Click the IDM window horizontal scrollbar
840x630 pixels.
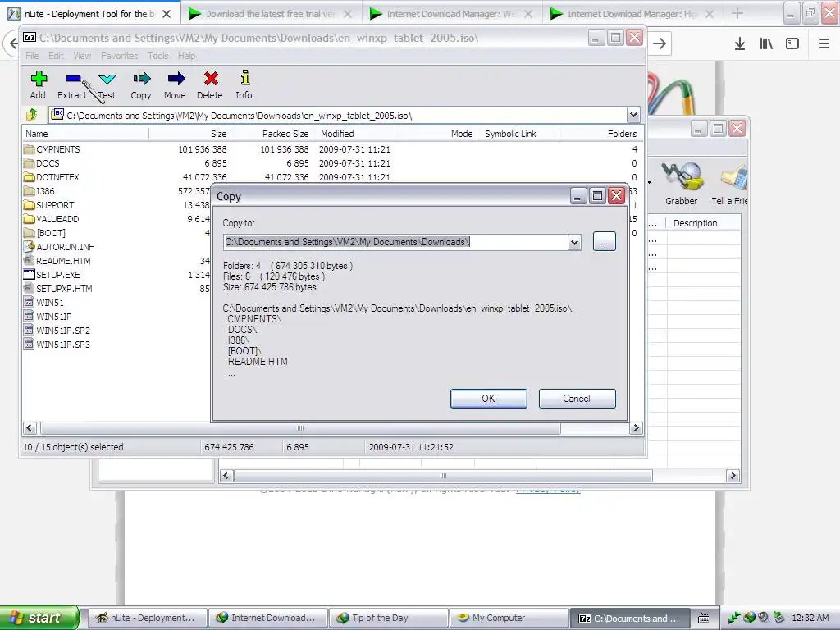(442, 476)
